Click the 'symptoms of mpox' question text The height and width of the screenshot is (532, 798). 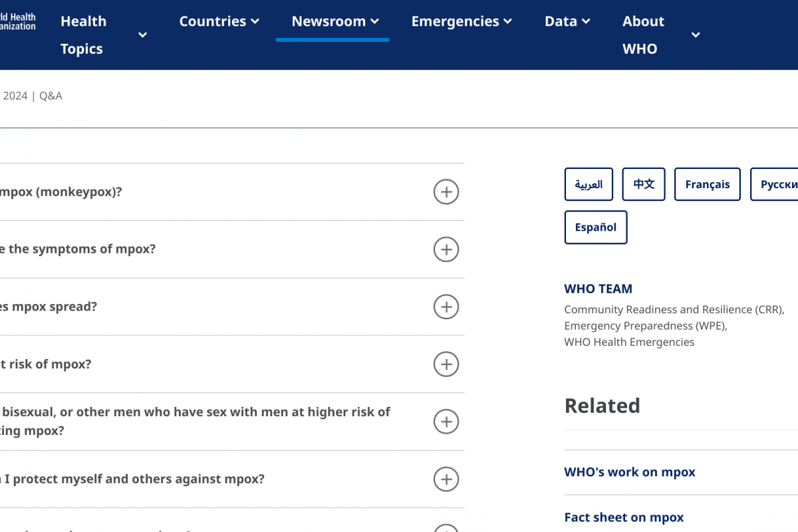click(80, 249)
